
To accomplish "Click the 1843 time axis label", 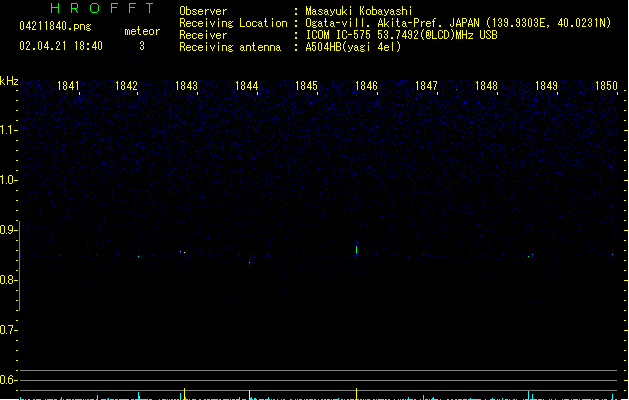I will pyautogui.click(x=186, y=86).
